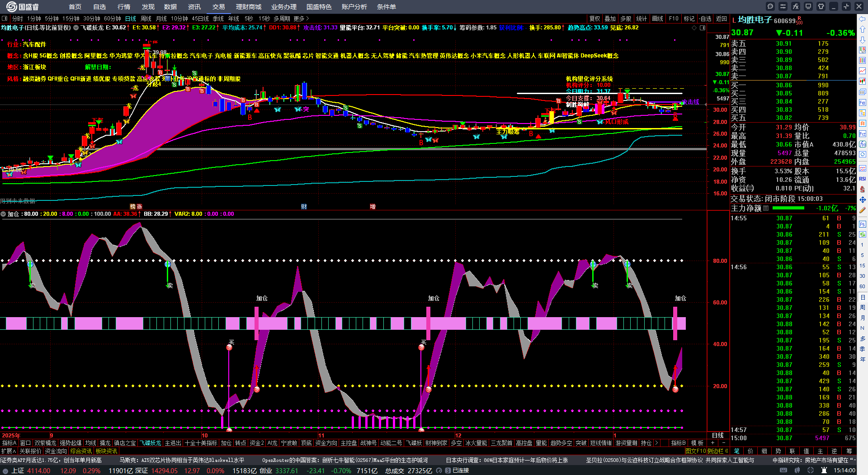
Task: Open the 指标B indicator menu
Action: tap(678, 443)
